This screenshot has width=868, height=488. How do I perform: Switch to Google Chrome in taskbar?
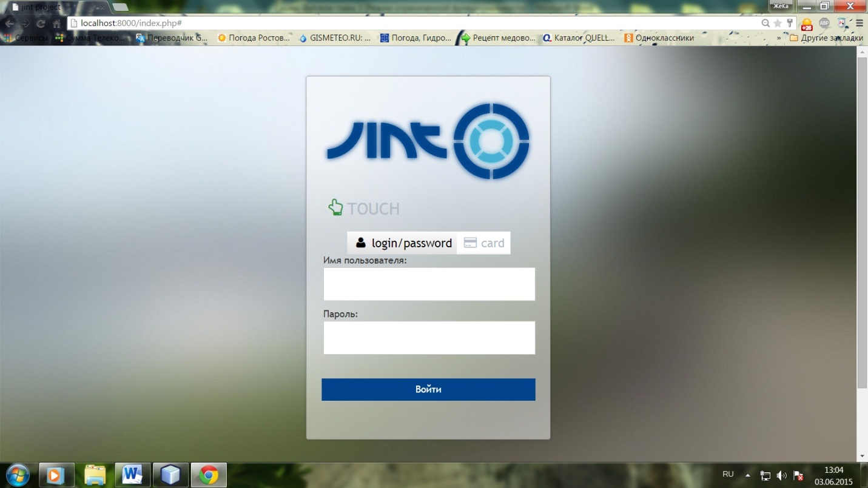coord(209,475)
